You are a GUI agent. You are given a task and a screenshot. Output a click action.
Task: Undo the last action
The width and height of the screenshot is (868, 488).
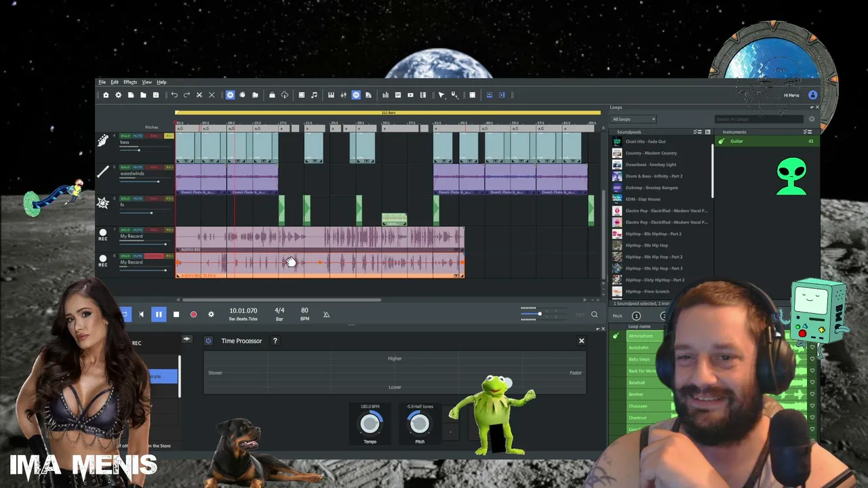(174, 95)
